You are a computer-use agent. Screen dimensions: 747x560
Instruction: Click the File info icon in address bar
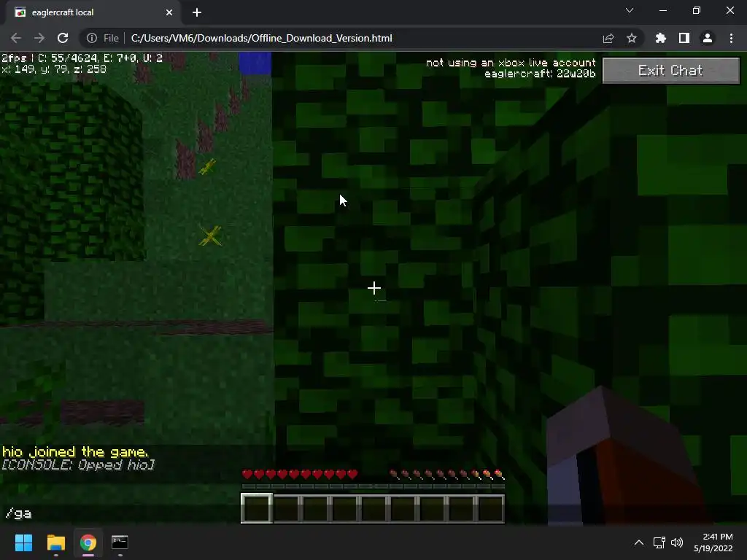point(92,38)
